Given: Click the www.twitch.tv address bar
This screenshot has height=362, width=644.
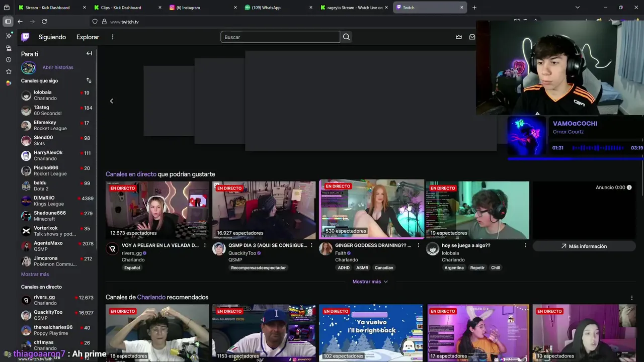Looking at the screenshot, I should click(124, 22).
